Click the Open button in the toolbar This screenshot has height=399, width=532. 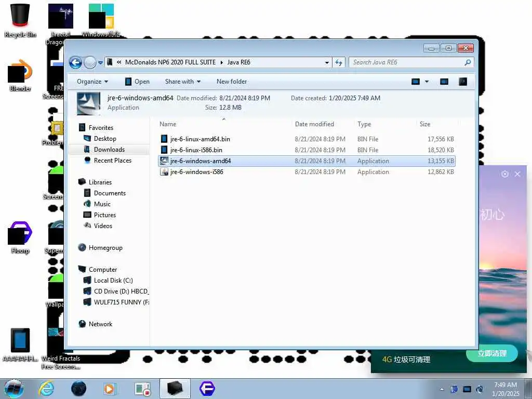tap(137, 82)
